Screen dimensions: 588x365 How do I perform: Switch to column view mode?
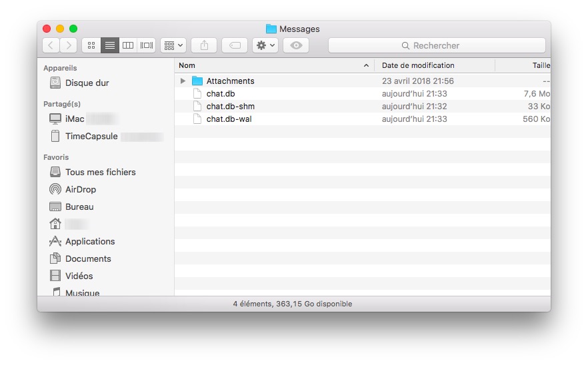(x=128, y=45)
